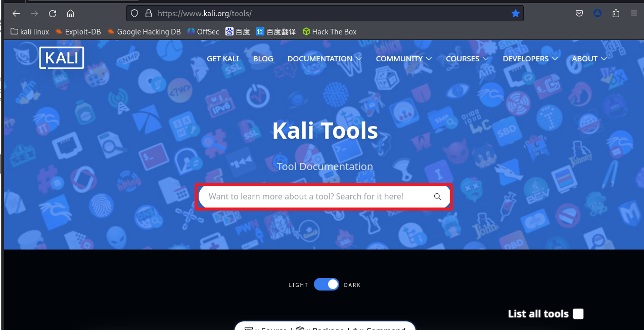The image size is (644, 330).
Task: Click the browser forward arrow
Action: pyautogui.click(x=34, y=14)
